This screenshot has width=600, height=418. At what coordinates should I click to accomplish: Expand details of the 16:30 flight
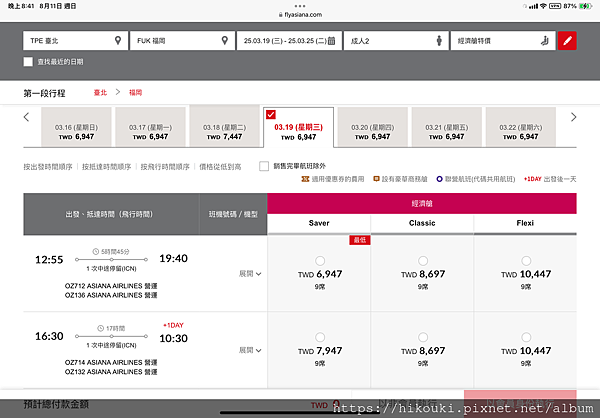250,350
